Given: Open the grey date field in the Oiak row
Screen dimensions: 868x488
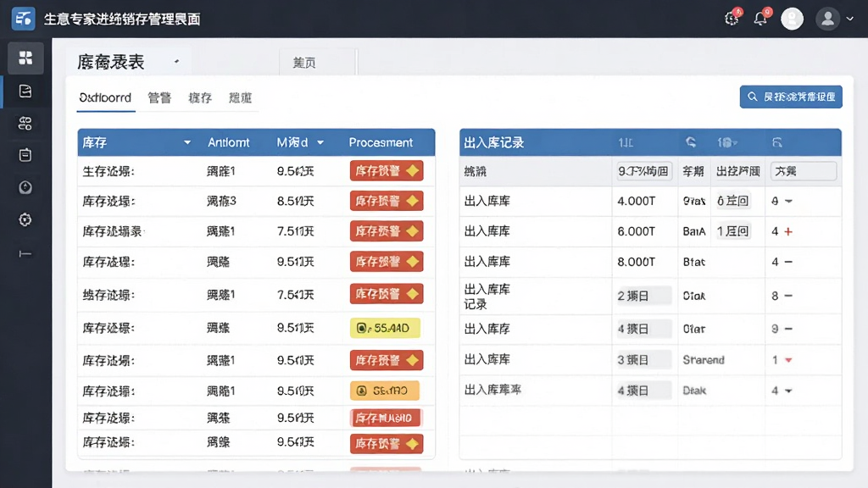Looking at the screenshot, I should point(643,296).
